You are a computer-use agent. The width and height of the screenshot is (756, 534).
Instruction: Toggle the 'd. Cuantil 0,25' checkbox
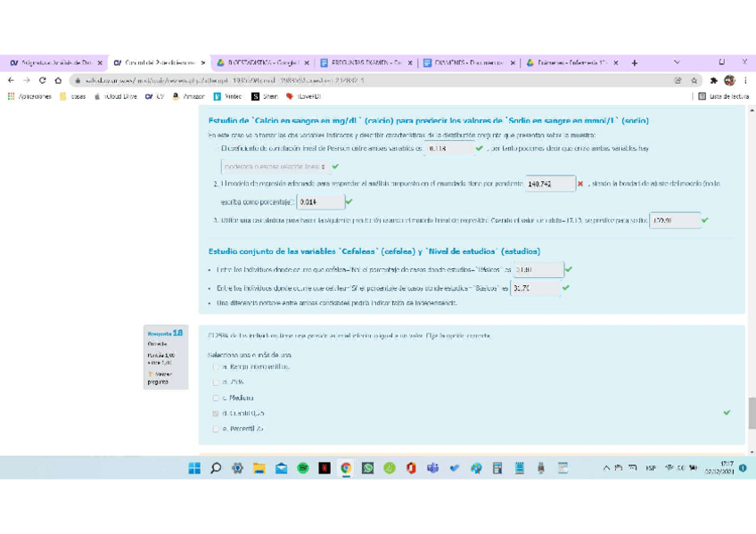click(216, 414)
